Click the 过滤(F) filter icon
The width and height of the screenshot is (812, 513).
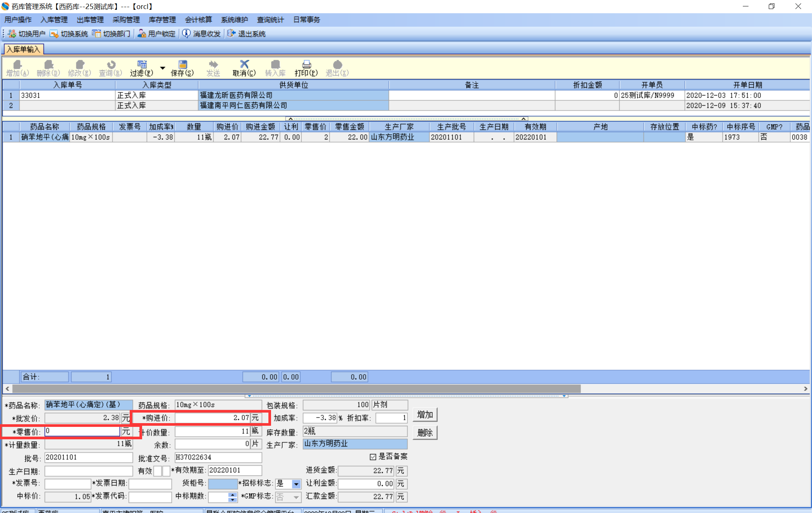142,64
